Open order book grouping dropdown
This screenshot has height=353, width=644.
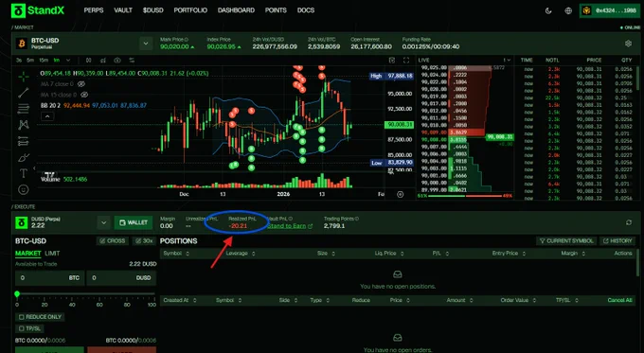tap(507, 60)
